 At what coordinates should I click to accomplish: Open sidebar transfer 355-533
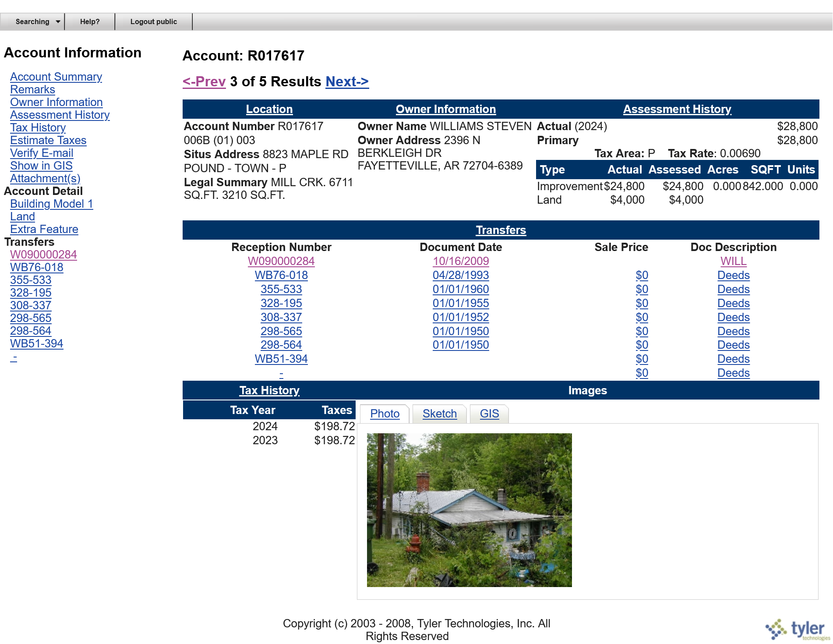[x=31, y=280]
